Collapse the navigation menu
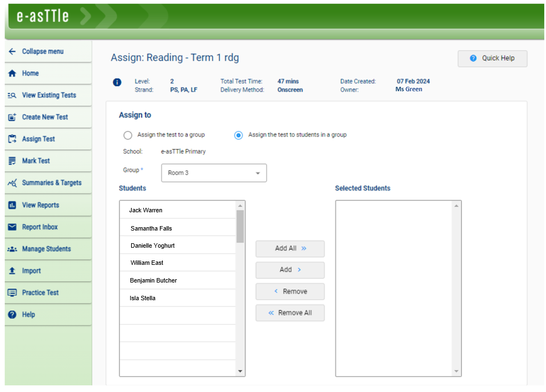Viewport: 546px width, 392px height. point(39,51)
